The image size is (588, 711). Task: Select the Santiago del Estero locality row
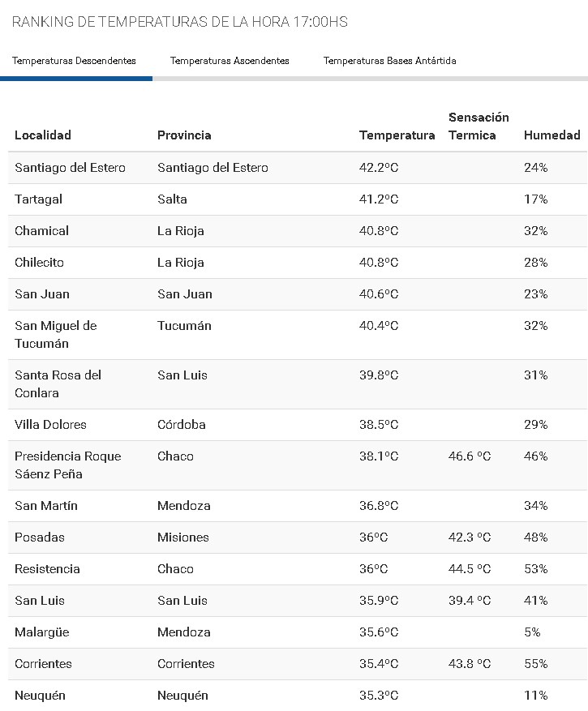pyautogui.click(x=70, y=168)
